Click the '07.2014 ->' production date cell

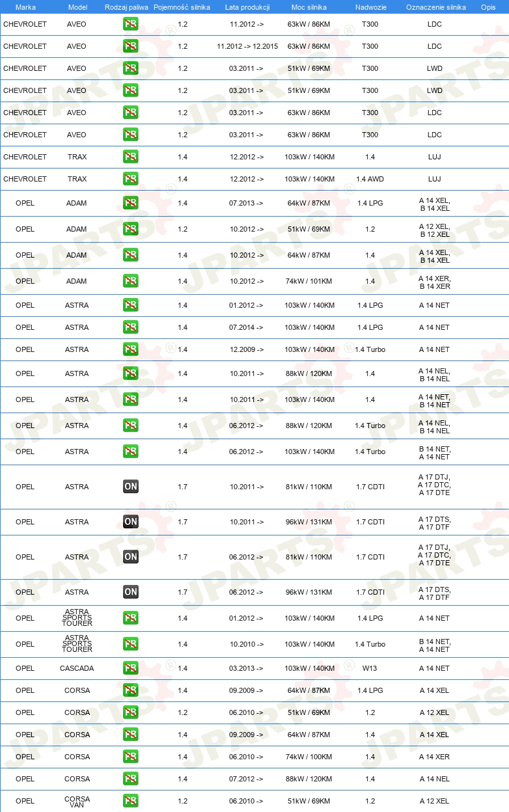click(x=247, y=327)
